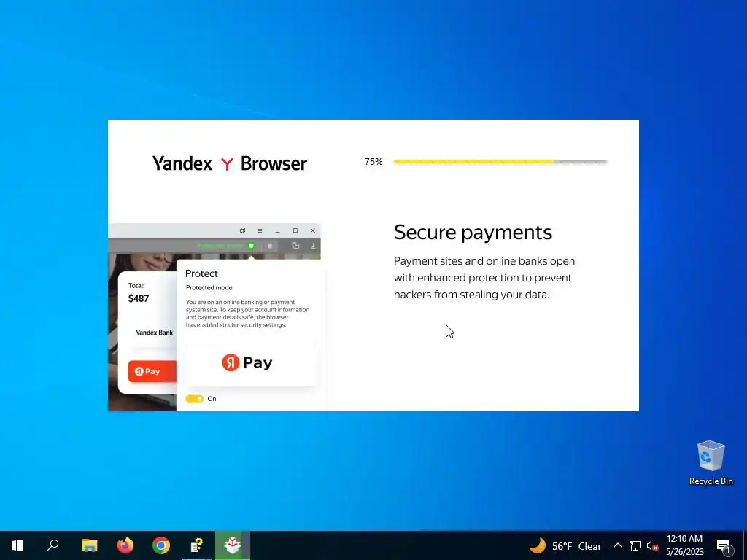Screen dimensions: 747x560
Task: Click the Secure payments heading
Action: click(473, 233)
